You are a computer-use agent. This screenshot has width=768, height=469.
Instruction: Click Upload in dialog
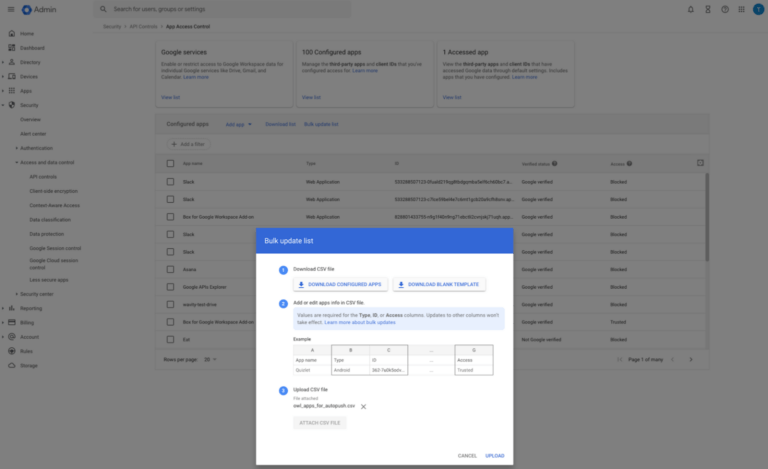pyautogui.click(x=495, y=456)
